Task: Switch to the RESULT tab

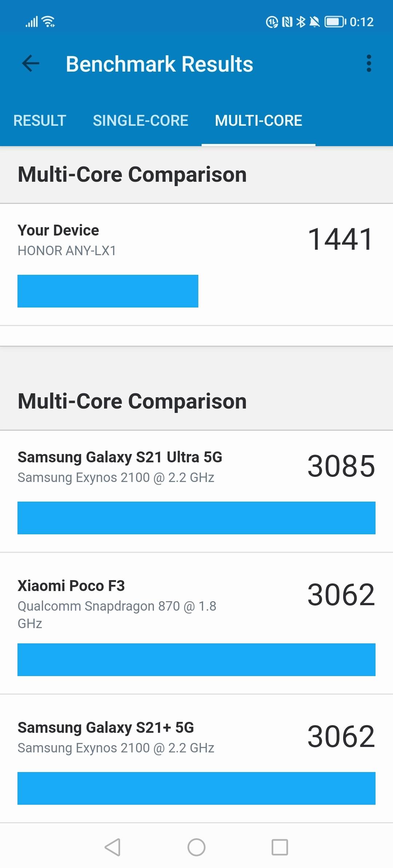Action: point(40,121)
